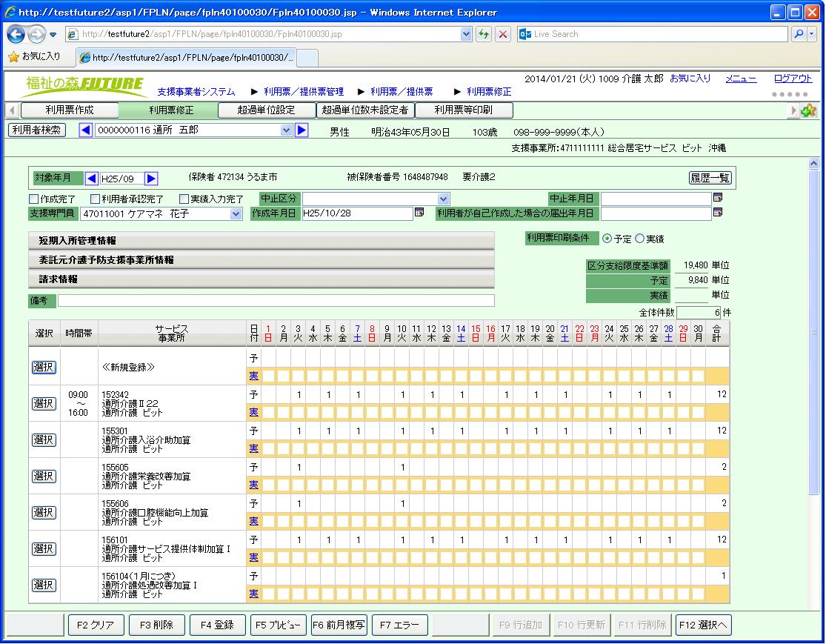Click the Refresh page icon
Screen dimensions: 826x644
click(484, 34)
